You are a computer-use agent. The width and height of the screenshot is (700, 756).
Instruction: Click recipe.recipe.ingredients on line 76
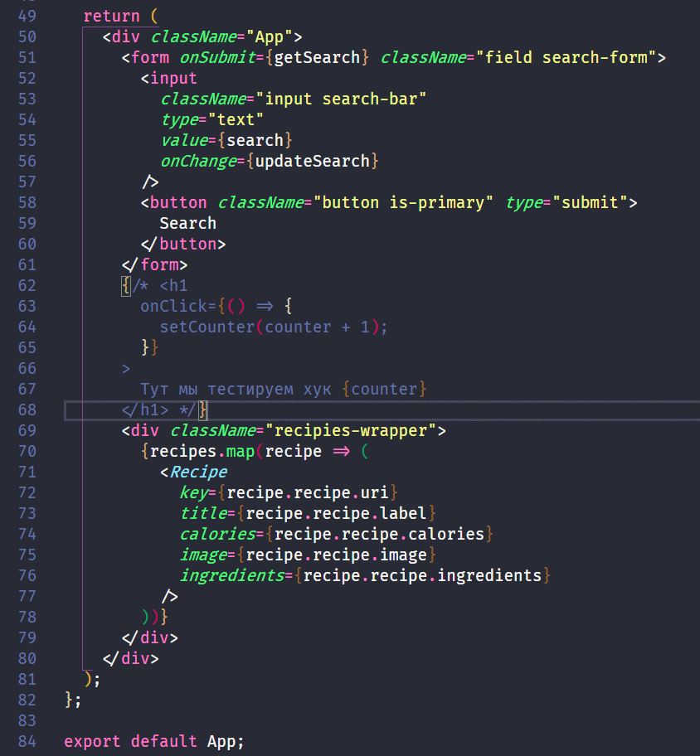point(422,575)
